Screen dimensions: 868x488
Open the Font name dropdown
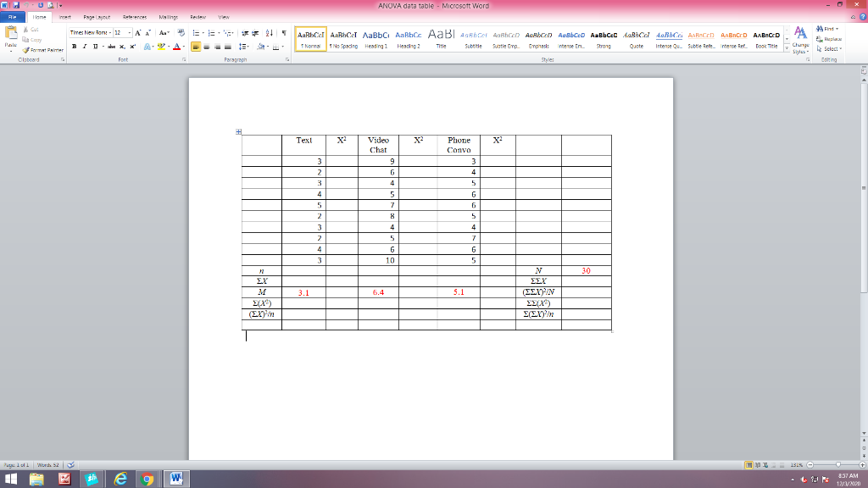coord(110,33)
